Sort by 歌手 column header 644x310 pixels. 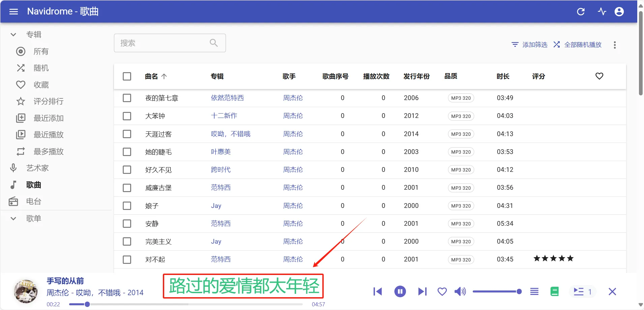pyautogui.click(x=289, y=76)
